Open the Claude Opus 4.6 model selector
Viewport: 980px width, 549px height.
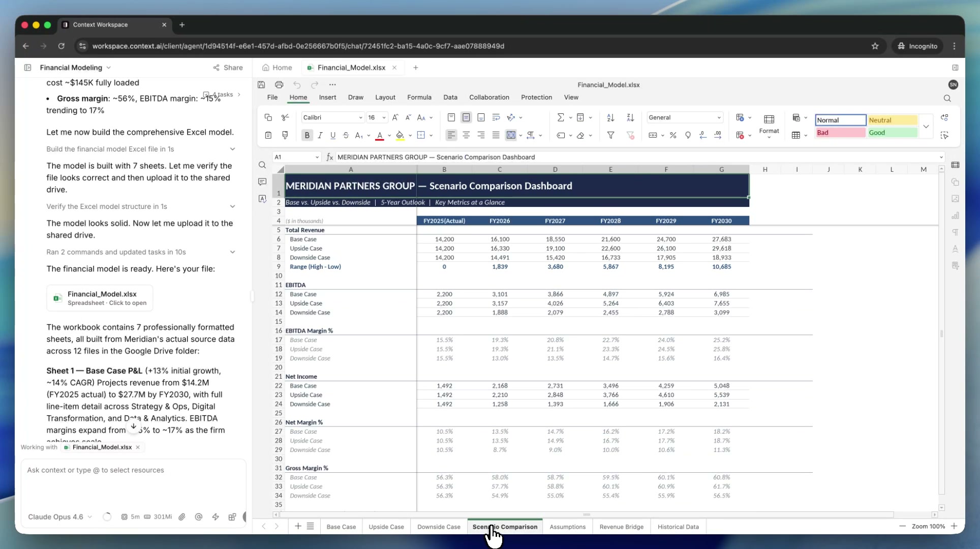pyautogui.click(x=60, y=517)
